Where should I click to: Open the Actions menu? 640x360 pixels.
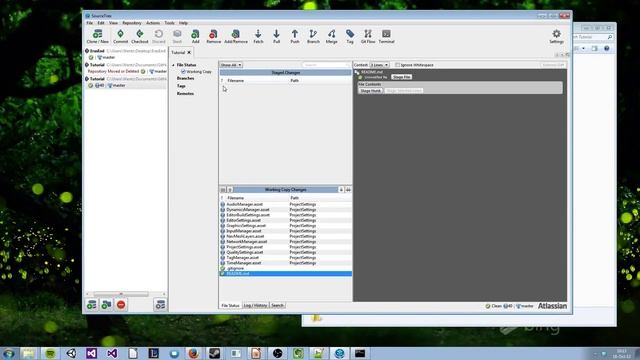pyautogui.click(x=153, y=23)
